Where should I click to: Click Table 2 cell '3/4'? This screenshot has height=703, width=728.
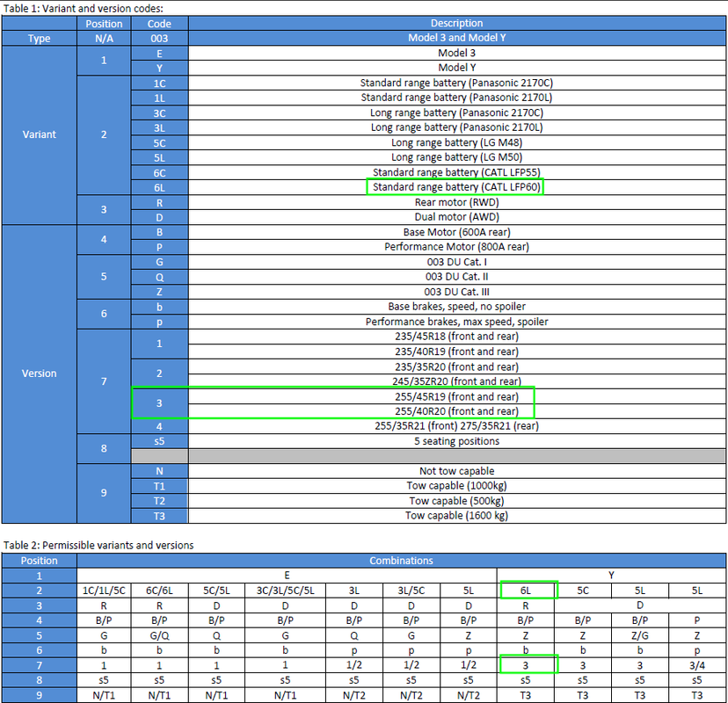(697, 665)
